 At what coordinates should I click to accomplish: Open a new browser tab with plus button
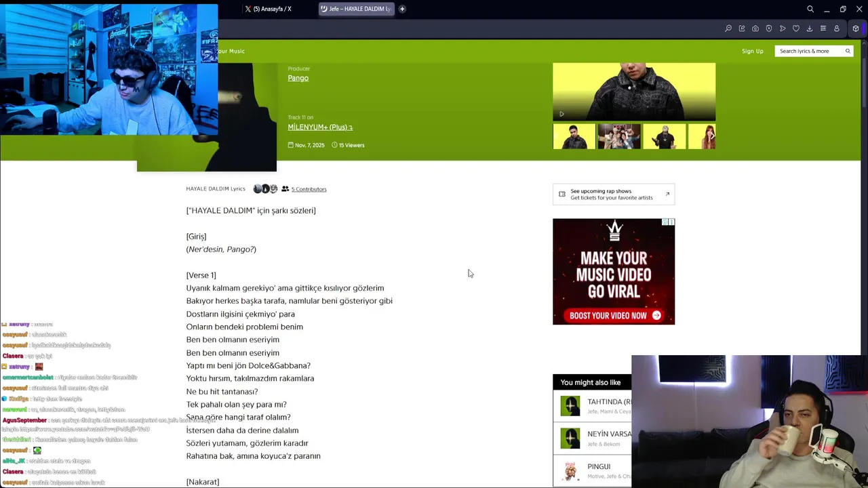(402, 9)
